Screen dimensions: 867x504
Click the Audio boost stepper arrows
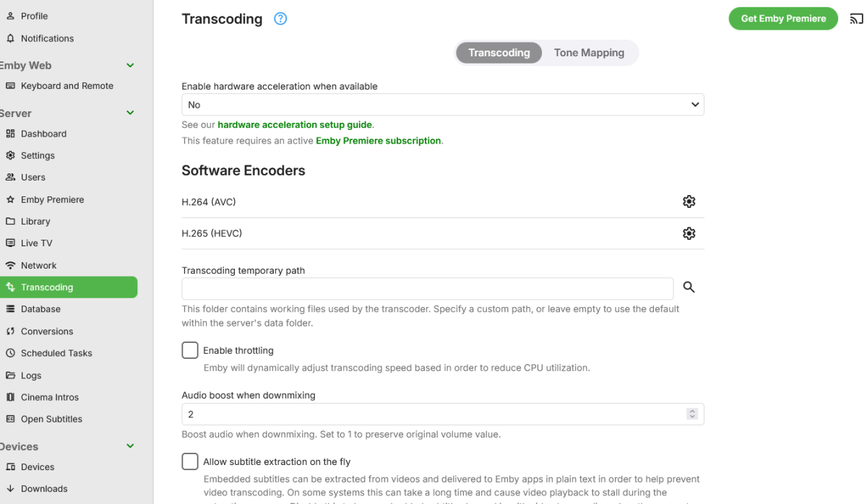click(692, 414)
